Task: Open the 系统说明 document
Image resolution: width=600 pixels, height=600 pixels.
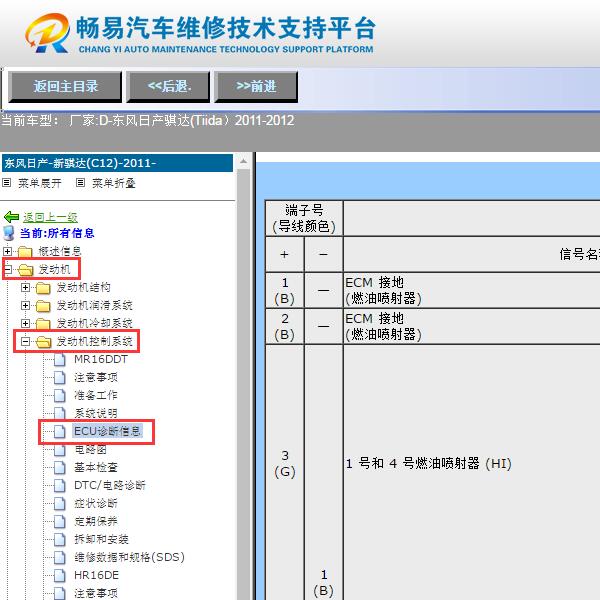Action: tap(96, 413)
